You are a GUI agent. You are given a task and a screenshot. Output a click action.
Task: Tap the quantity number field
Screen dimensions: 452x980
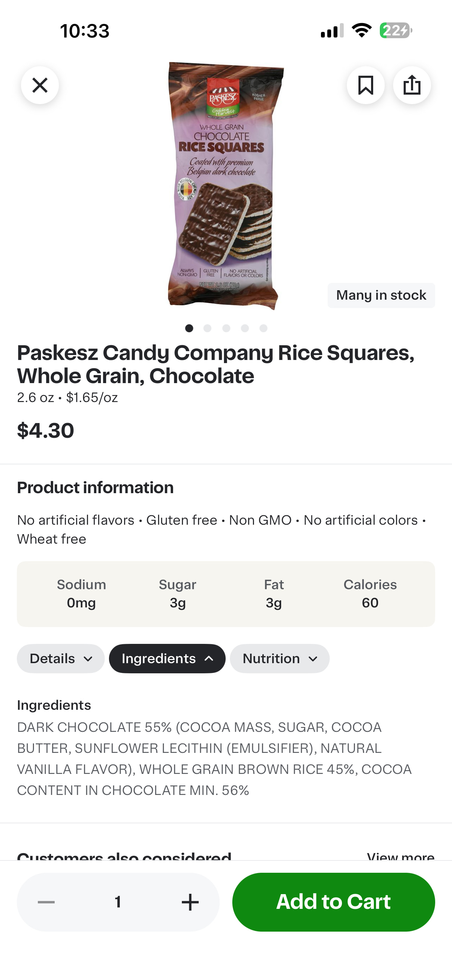click(x=118, y=902)
